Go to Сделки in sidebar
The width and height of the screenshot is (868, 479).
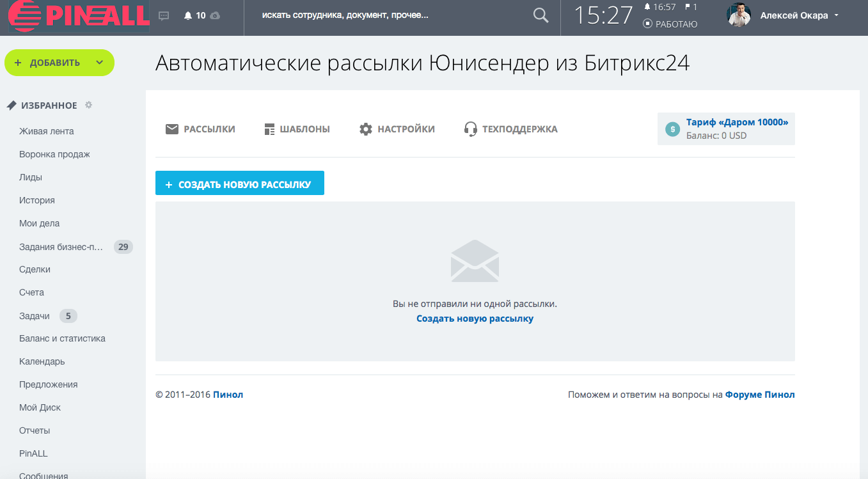[x=35, y=269]
